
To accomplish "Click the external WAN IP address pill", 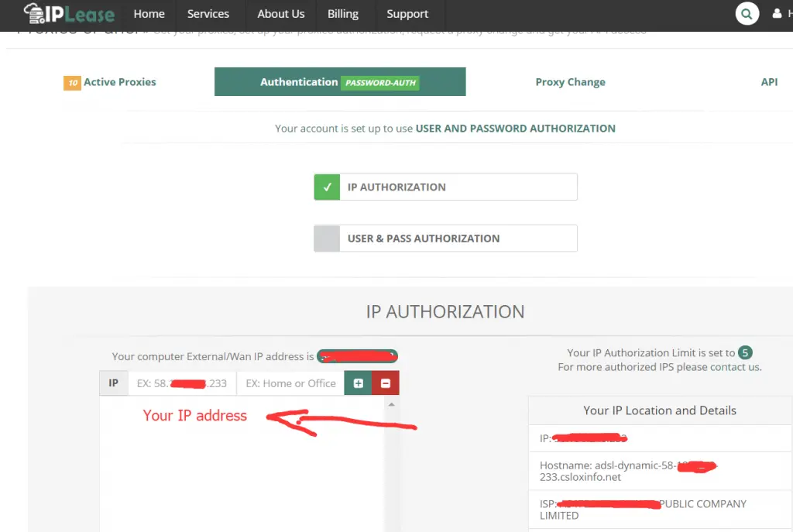I will tap(358, 356).
